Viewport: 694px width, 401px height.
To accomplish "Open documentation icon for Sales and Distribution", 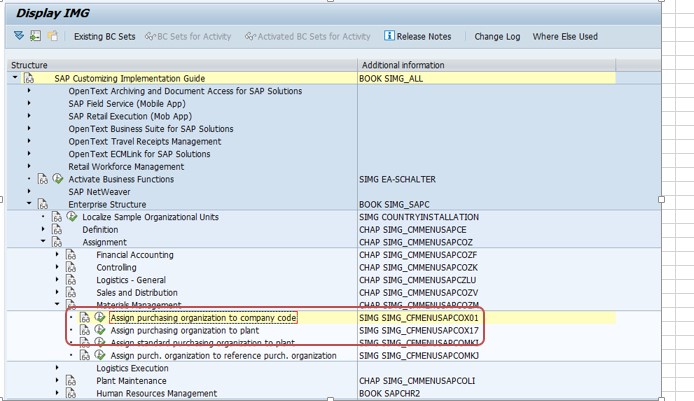I will (x=71, y=293).
